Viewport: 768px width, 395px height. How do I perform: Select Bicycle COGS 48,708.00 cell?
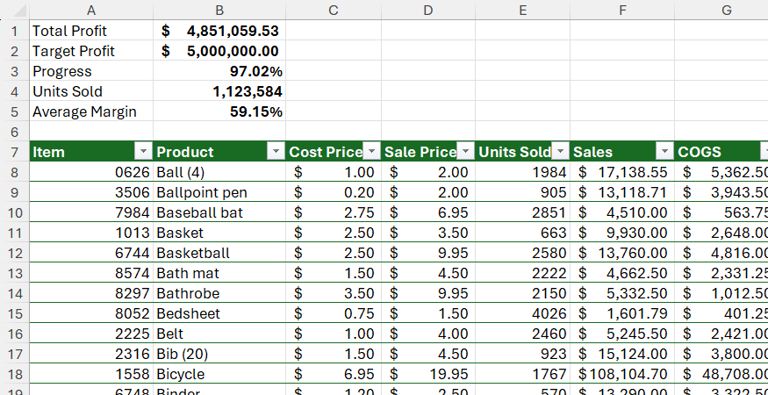[x=721, y=374]
